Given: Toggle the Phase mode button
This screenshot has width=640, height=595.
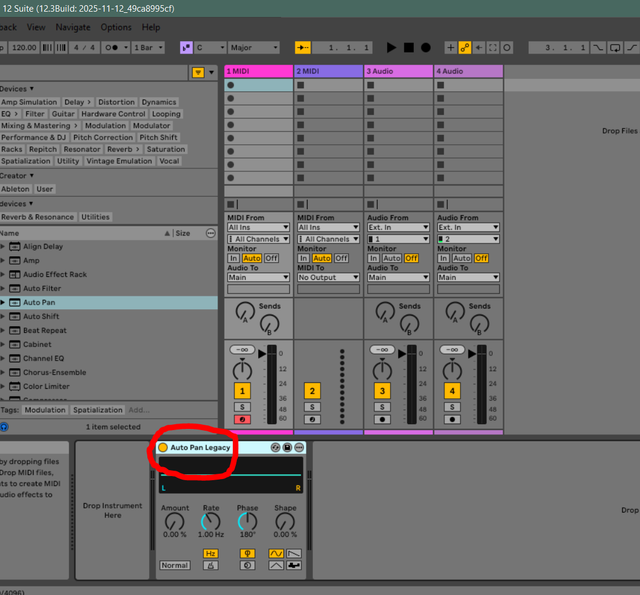Looking at the screenshot, I should point(247,553).
